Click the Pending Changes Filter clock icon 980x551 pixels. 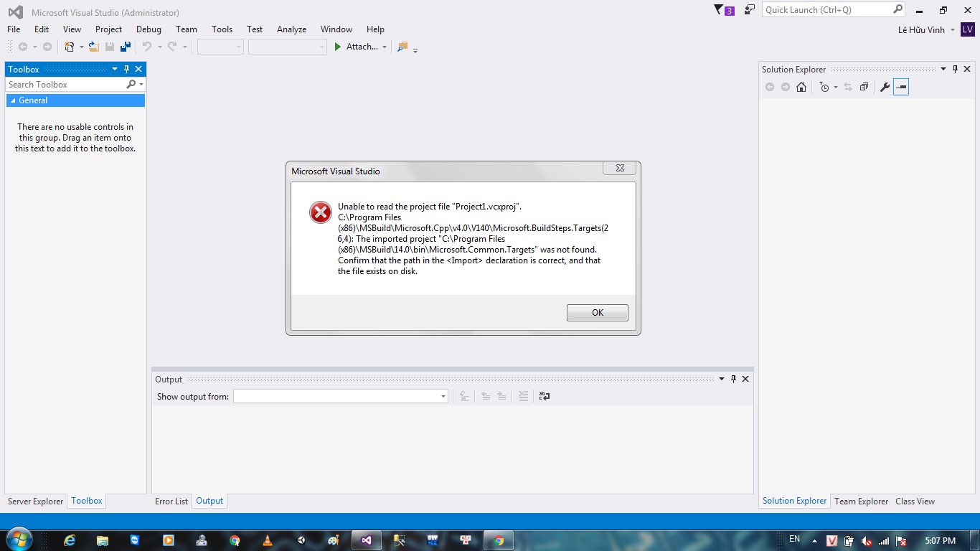click(x=825, y=87)
